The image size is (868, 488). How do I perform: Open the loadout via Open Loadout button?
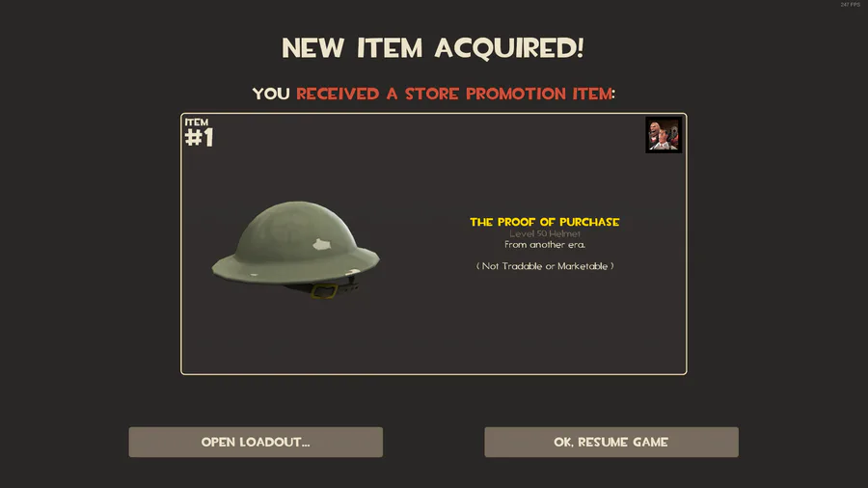coord(256,442)
